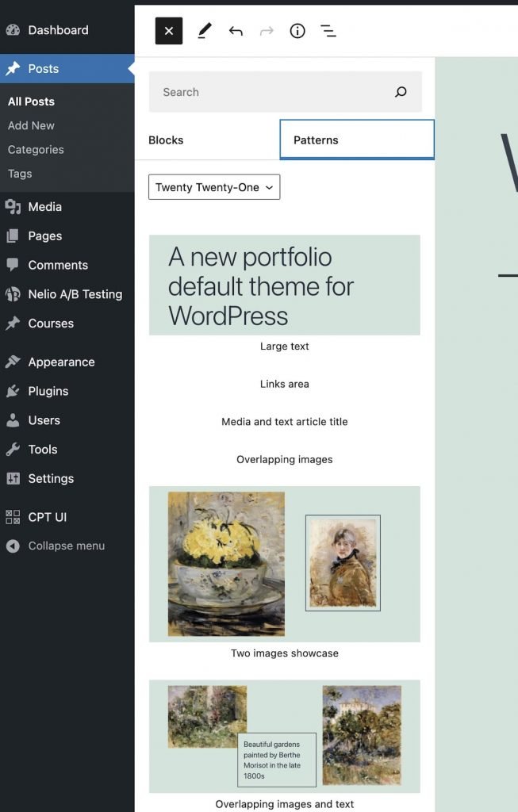This screenshot has height=812, width=518.
Task: Click the search magnifier icon
Action: [x=401, y=92]
